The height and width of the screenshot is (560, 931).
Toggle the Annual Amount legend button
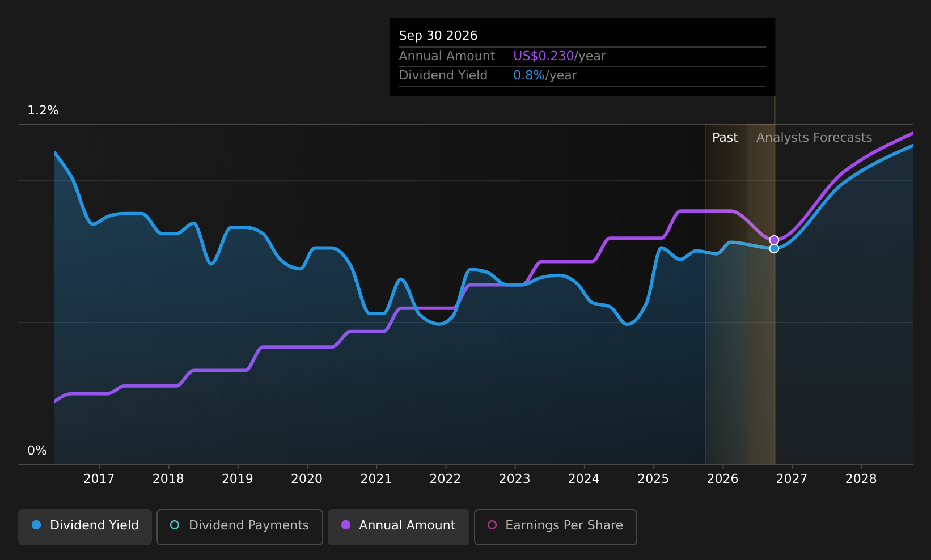pyautogui.click(x=398, y=527)
